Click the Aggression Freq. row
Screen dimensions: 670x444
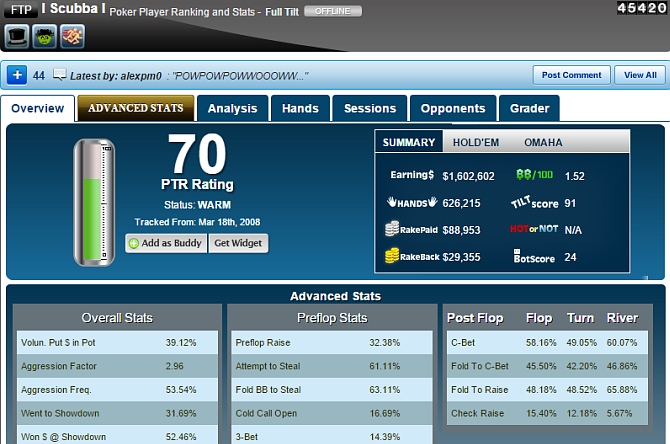[117, 390]
